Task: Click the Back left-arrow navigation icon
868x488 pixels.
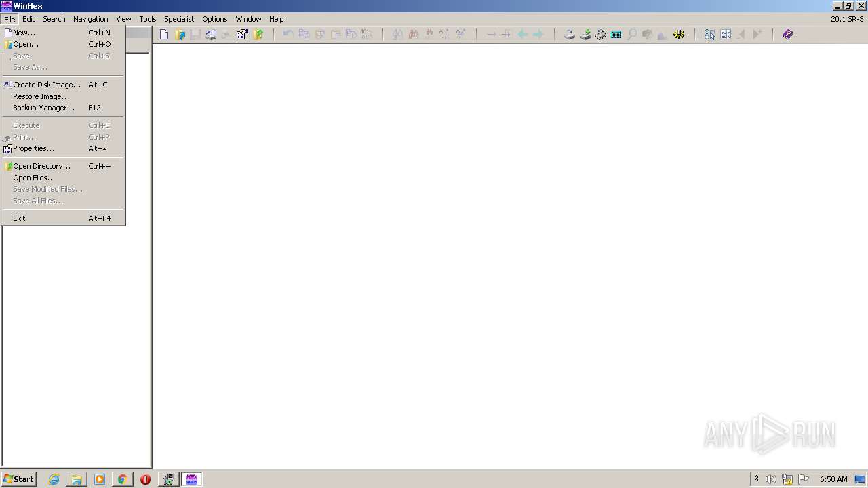Action: coord(523,35)
